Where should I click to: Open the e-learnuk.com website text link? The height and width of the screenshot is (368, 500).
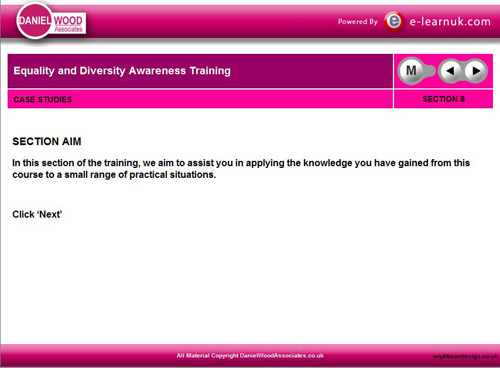450,22
